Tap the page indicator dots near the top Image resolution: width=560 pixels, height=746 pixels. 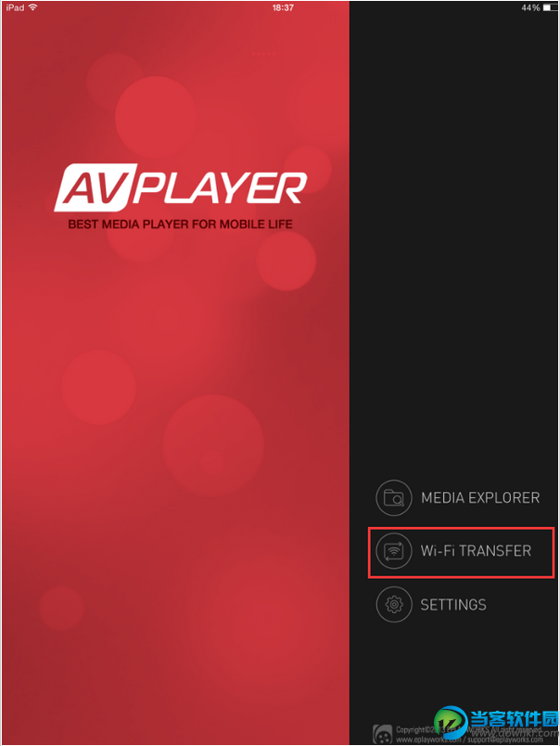(263, 54)
